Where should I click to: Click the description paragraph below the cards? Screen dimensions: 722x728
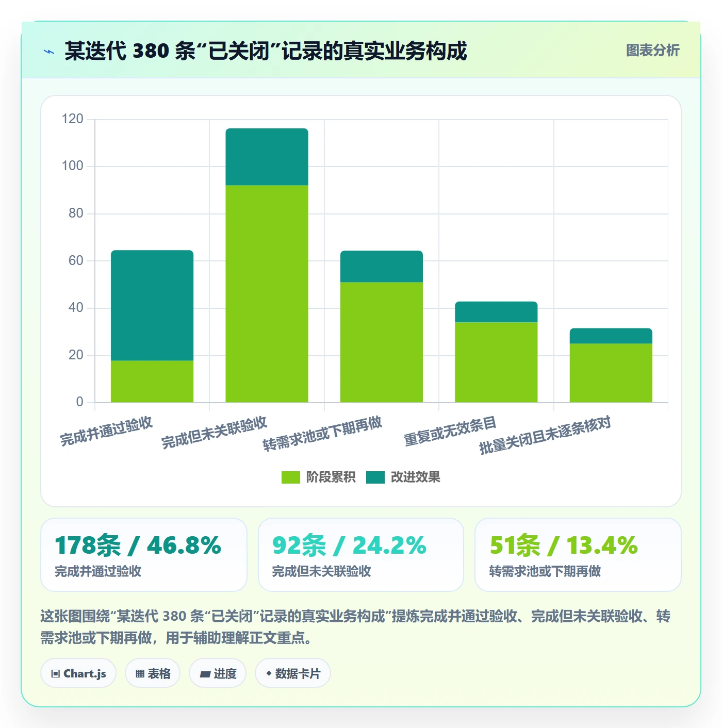(x=355, y=627)
